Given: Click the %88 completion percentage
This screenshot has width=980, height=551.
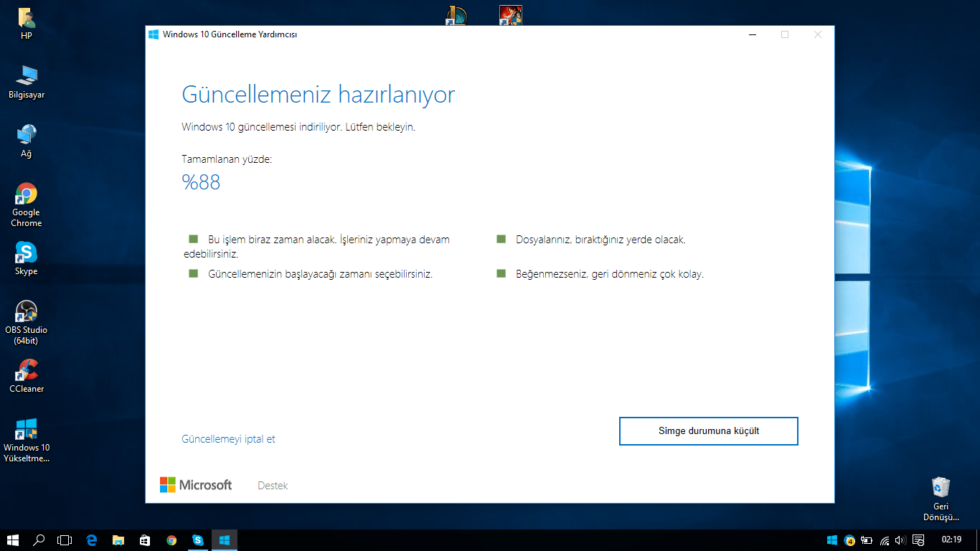Looking at the screenshot, I should click(201, 182).
